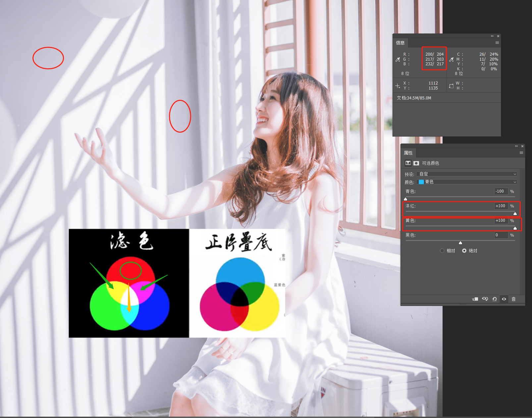Click the clip-to-layer icon in Properties panel
This screenshot has width=532, height=418.
click(x=475, y=299)
